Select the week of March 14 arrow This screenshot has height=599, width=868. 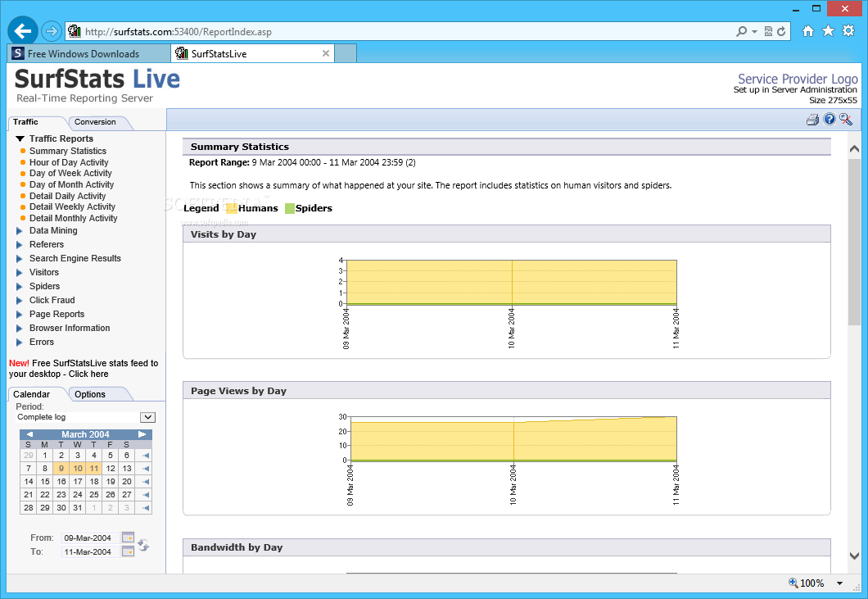click(x=146, y=482)
